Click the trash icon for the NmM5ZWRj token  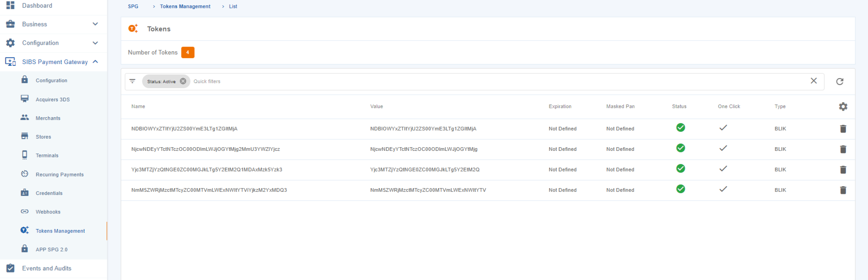tap(843, 190)
